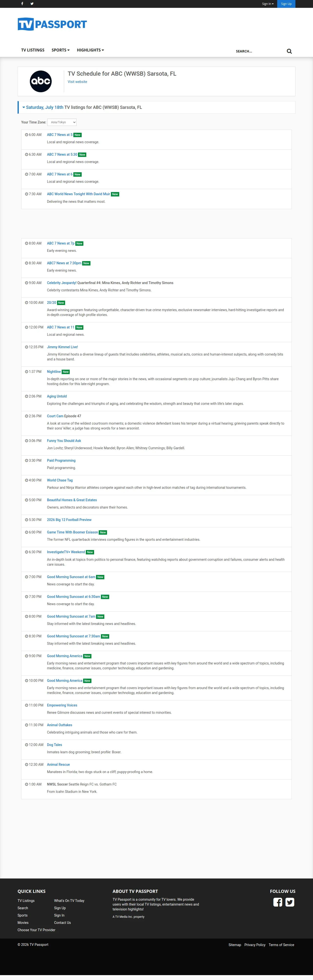Click the Facebook icon in top bar
This screenshot has height=980, width=313.
22,4
